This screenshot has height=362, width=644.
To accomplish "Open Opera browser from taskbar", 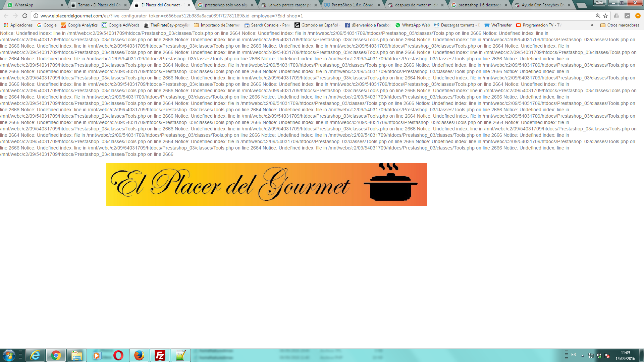I will (x=118, y=355).
